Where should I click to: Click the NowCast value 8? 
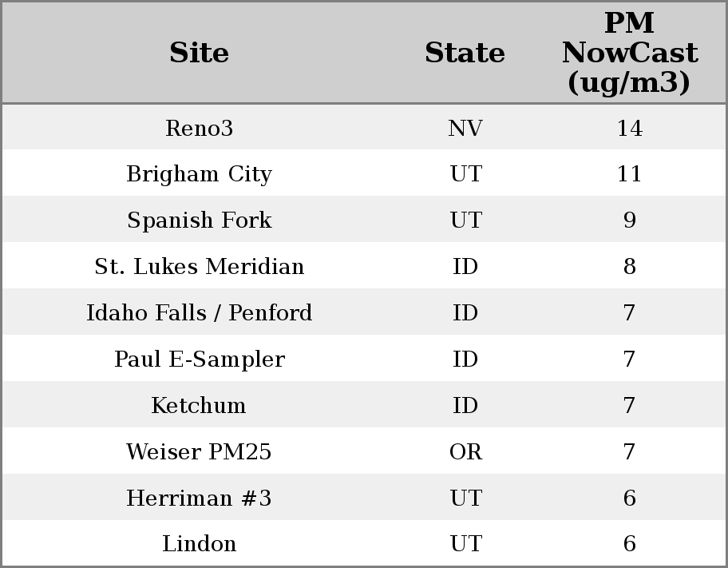point(629,267)
